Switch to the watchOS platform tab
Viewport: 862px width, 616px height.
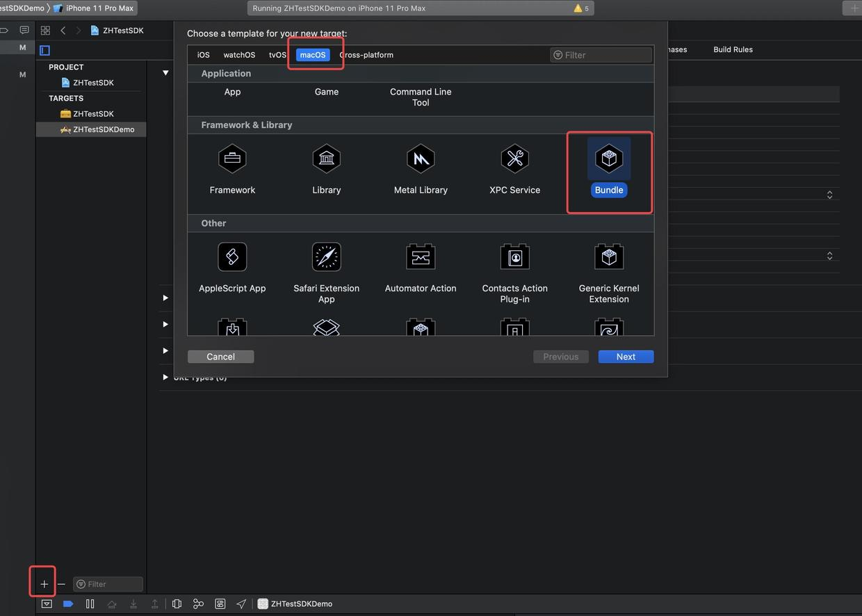239,55
